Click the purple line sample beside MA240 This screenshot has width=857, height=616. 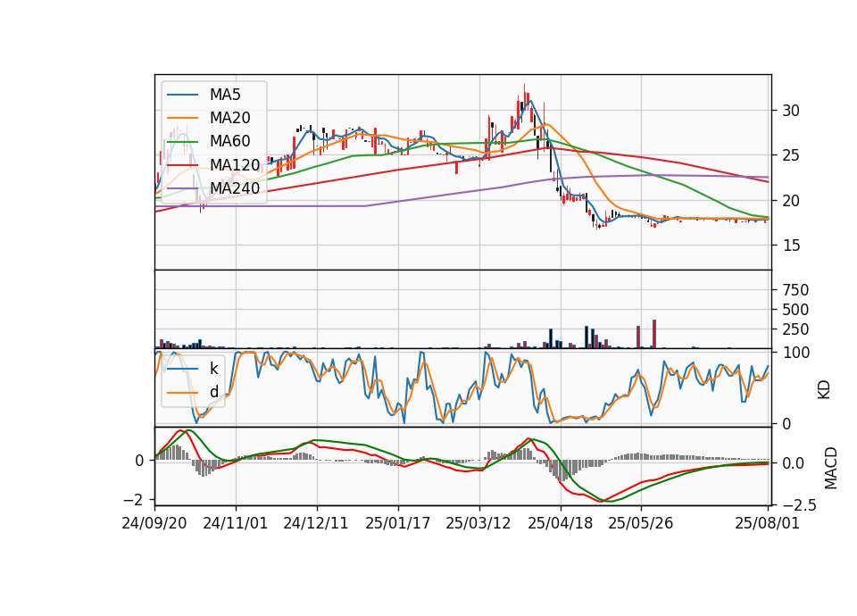(182, 188)
